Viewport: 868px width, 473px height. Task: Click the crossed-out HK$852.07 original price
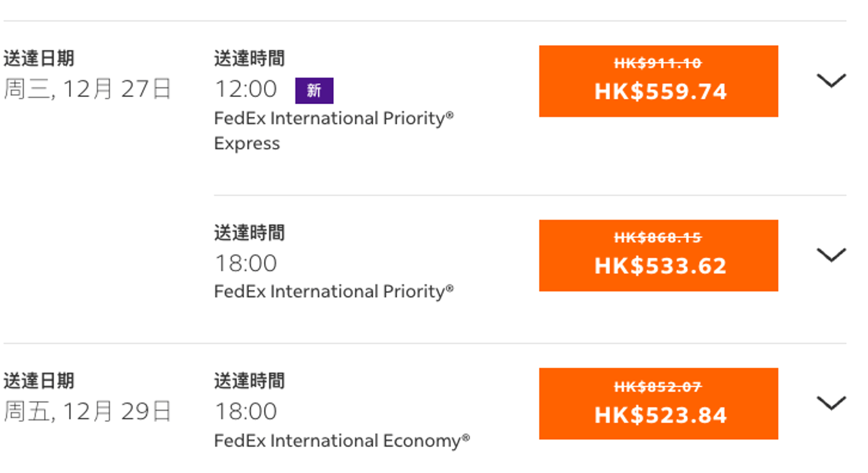pyautogui.click(x=658, y=386)
